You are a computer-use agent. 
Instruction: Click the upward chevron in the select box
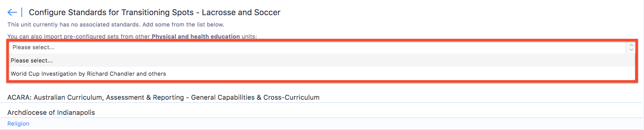pyautogui.click(x=631, y=45)
